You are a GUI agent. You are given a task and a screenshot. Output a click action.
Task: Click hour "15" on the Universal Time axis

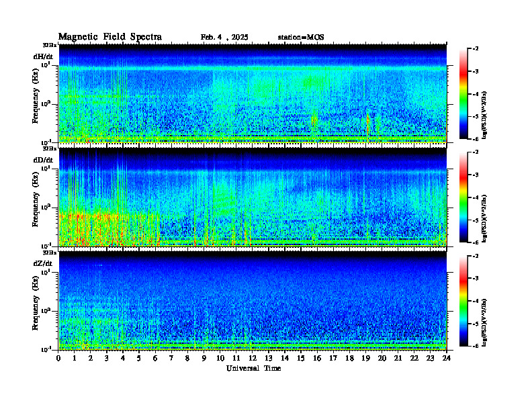(x=302, y=358)
